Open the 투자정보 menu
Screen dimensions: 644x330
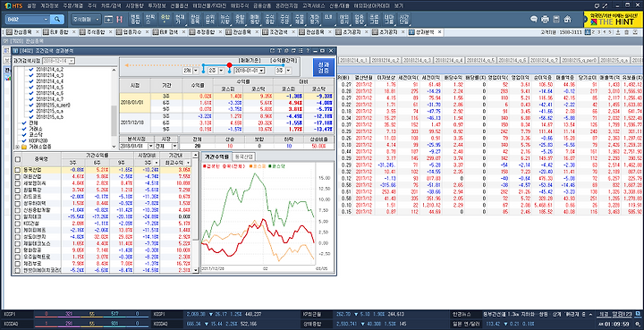point(157,5)
